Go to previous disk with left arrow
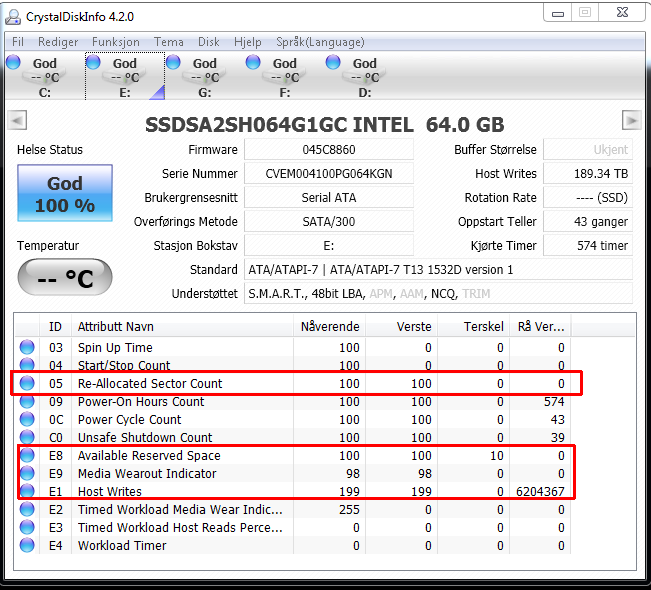The width and height of the screenshot is (651, 590). pyautogui.click(x=17, y=120)
